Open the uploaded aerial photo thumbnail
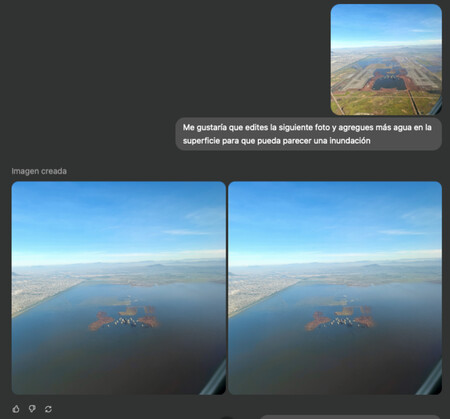 click(386, 60)
